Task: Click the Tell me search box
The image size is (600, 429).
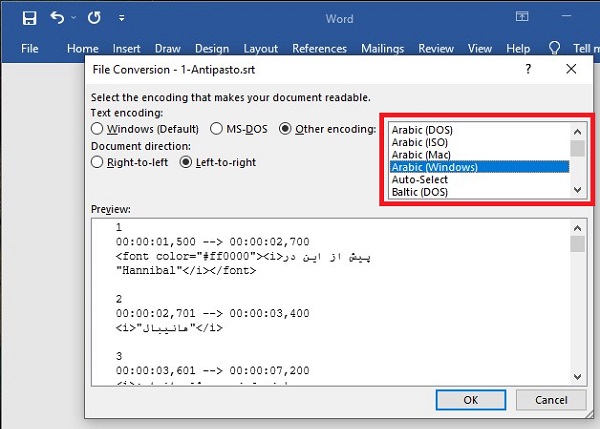Action: click(586, 49)
